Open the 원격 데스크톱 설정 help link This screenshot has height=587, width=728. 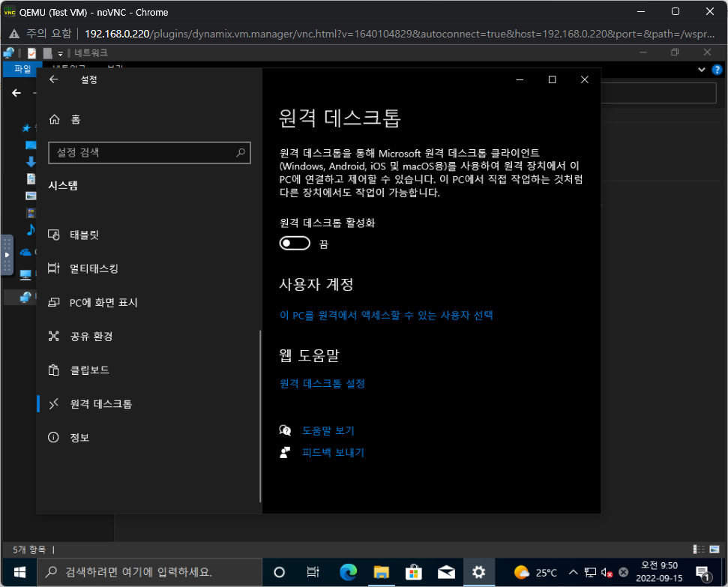[x=322, y=384]
